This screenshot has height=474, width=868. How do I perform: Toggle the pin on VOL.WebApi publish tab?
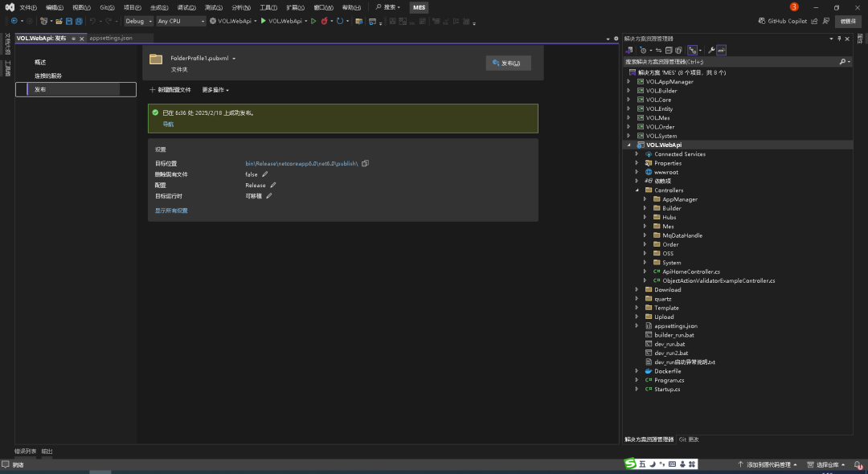pos(73,39)
